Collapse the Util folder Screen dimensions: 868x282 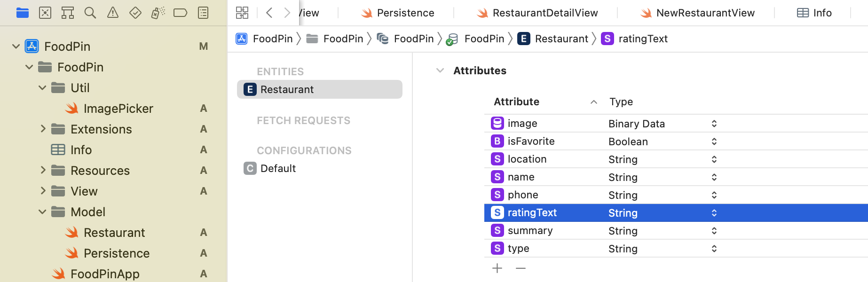pyautogui.click(x=42, y=87)
